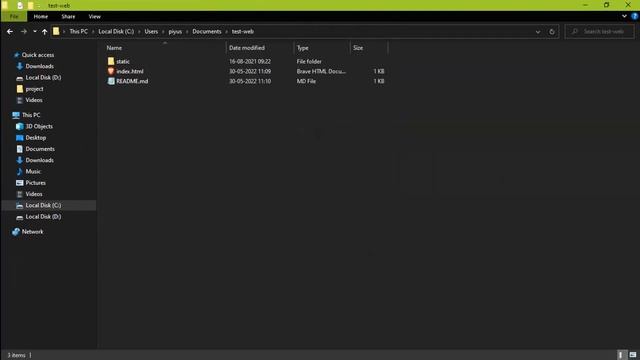Screen dimensions: 640x360
Task: Select the static folder name
Action: 123,61
